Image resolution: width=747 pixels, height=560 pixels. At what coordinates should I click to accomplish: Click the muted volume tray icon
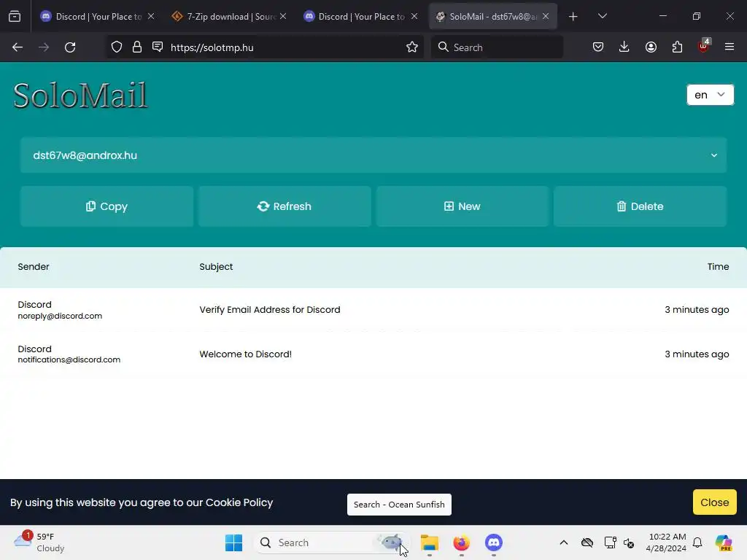629,542
